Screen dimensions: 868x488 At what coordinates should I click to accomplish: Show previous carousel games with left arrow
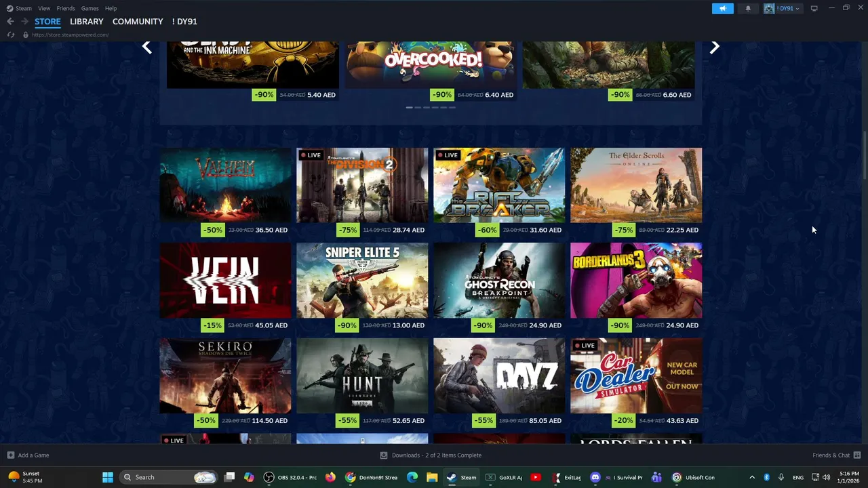pyautogui.click(x=146, y=47)
